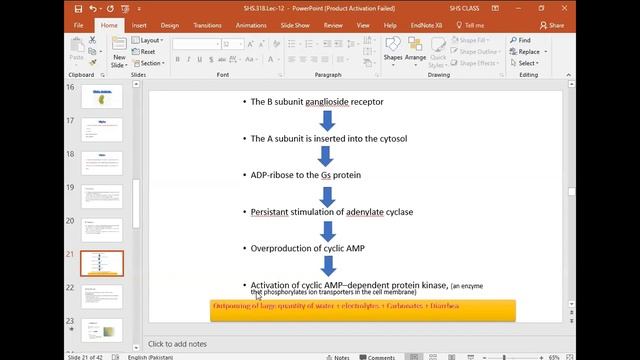The image size is (640, 360).
Task: Open the EndNote X8 tab
Action: [426, 25]
